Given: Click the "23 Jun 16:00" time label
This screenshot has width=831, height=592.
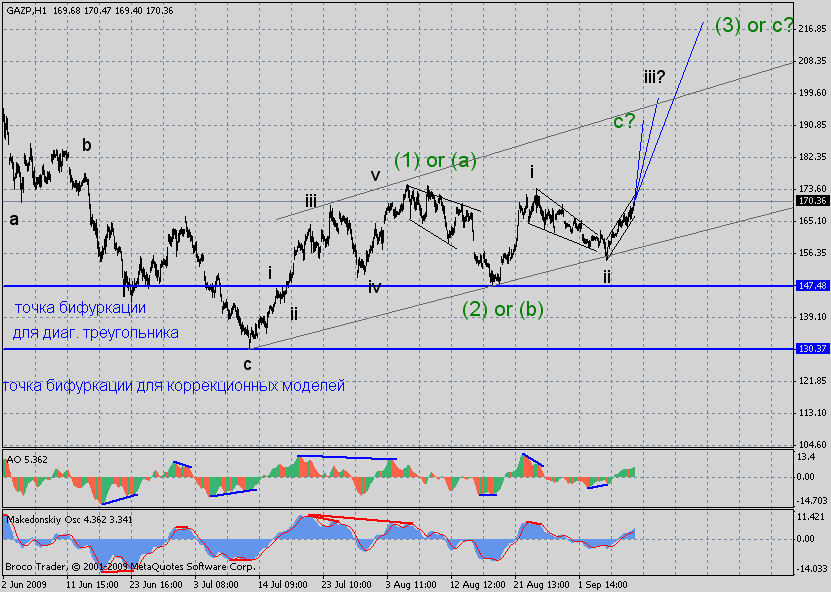Looking at the screenshot, I should point(156,585).
